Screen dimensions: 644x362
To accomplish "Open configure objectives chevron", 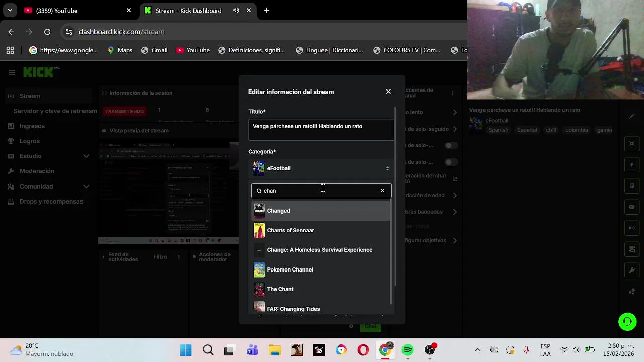I will (455, 240).
